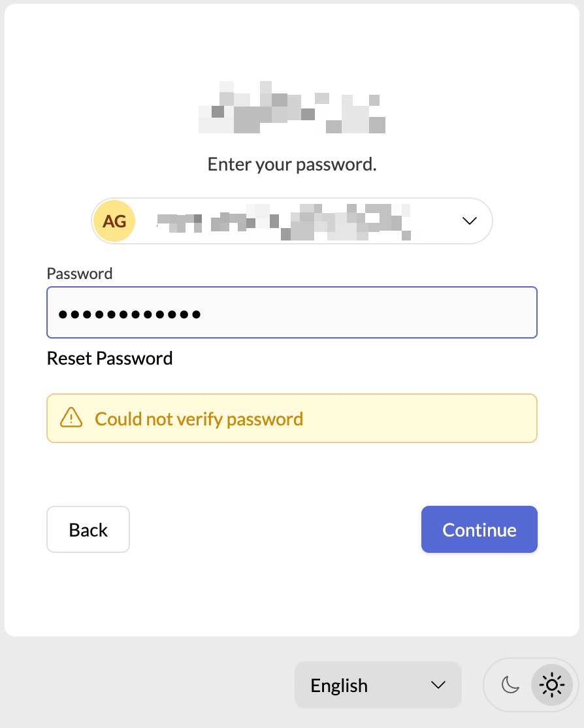Select the "Could not verify password" message text
The height and width of the screenshot is (728, 584).
click(x=199, y=419)
